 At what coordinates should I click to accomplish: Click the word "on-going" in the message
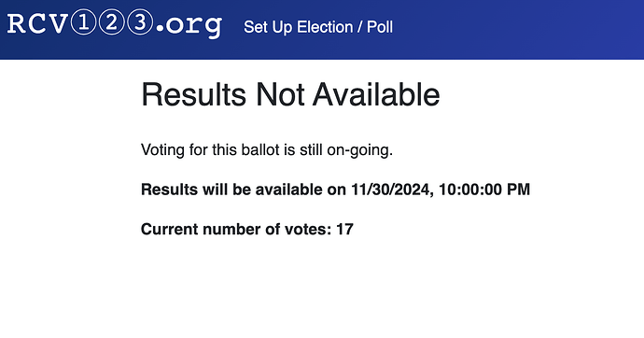pos(359,150)
